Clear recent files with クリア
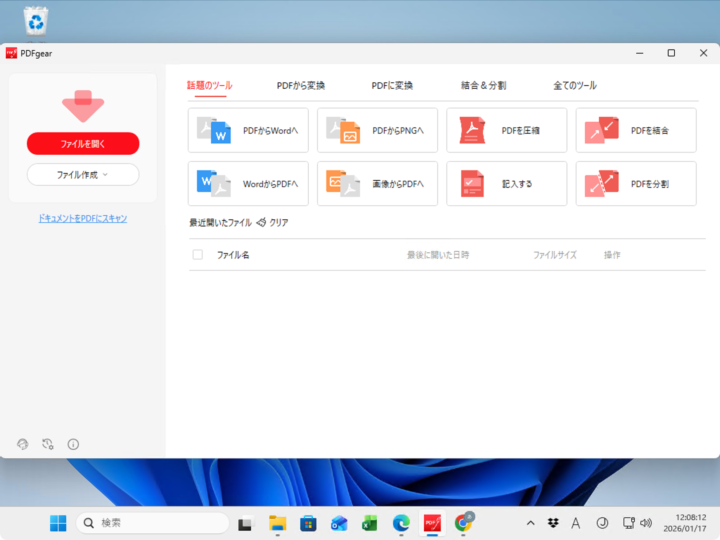Viewport: 720px width, 540px height. (272, 223)
